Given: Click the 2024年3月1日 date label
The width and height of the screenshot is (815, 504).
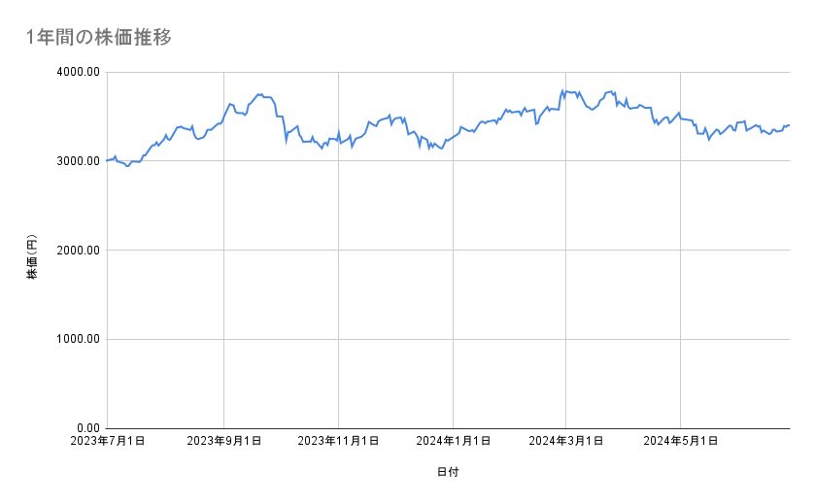Looking at the screenshot, I should [566, 442].
